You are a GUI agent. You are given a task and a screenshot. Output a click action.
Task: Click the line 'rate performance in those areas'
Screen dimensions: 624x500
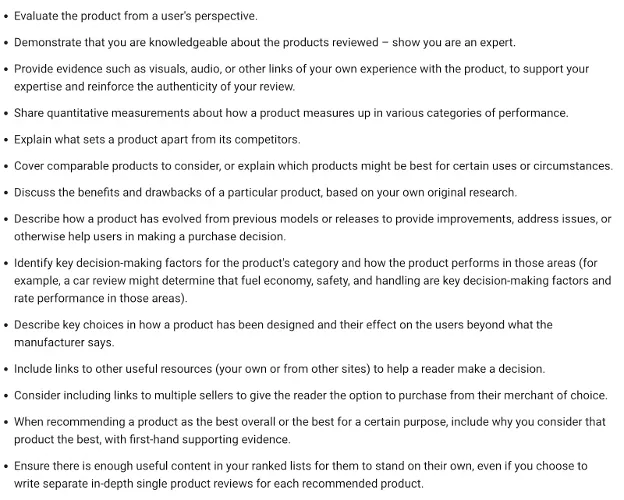click(x=101, y=298)
